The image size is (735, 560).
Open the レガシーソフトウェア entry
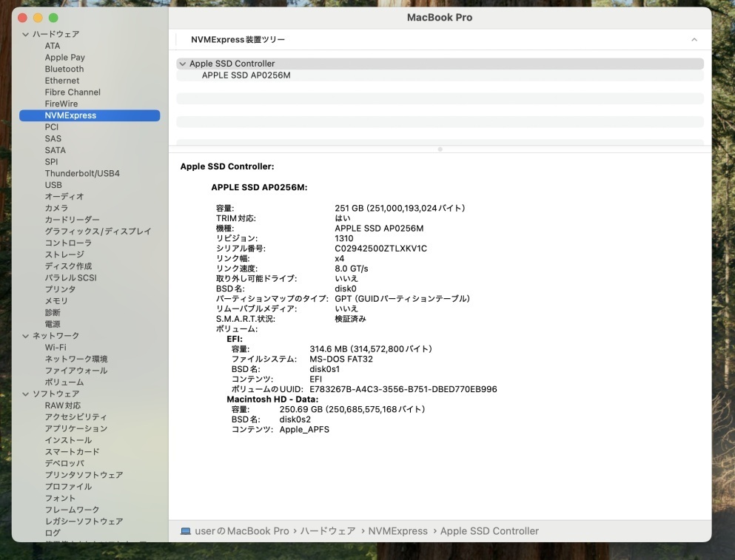[84, 522]
